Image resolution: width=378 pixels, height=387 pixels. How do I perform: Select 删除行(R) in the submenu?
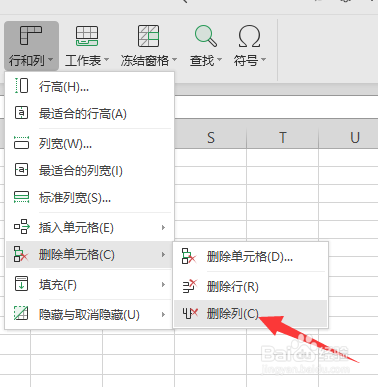pos(250,286)
